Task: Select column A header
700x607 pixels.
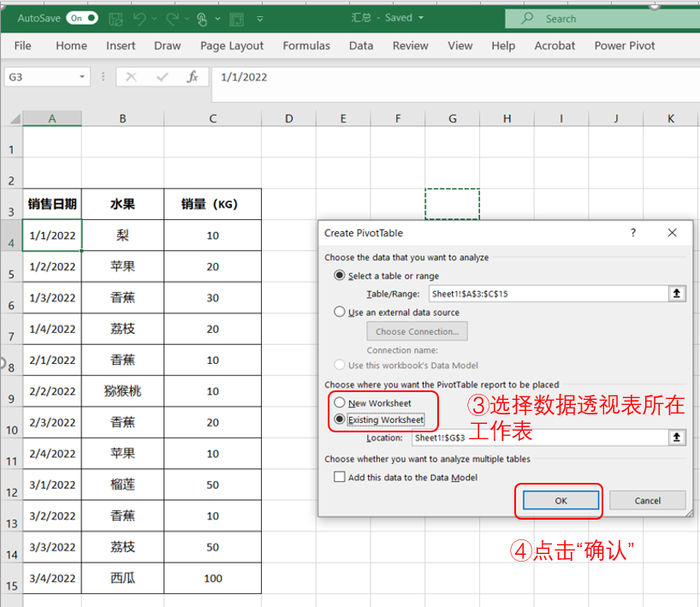Action: click(52, 119)
